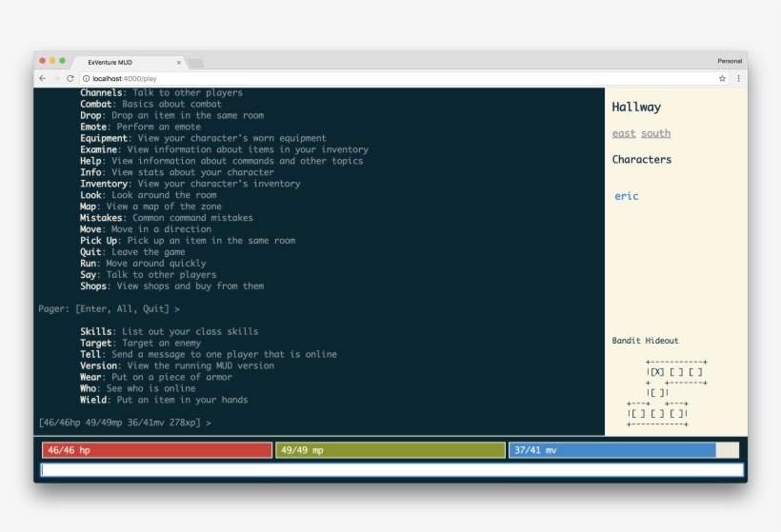Open the Personal profile button
The height and width of the screenshot is (532, 781).
pos(730,61)
